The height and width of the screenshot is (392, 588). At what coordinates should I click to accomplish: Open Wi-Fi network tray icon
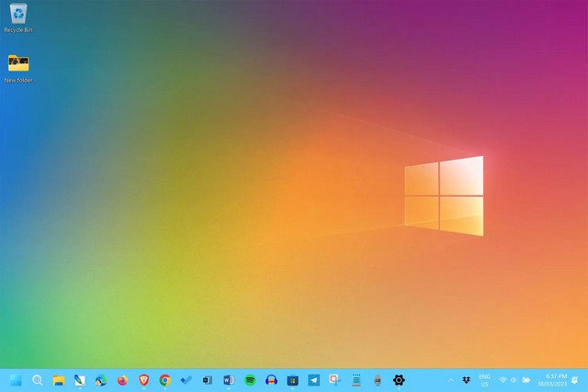click(x=503, y=380)
